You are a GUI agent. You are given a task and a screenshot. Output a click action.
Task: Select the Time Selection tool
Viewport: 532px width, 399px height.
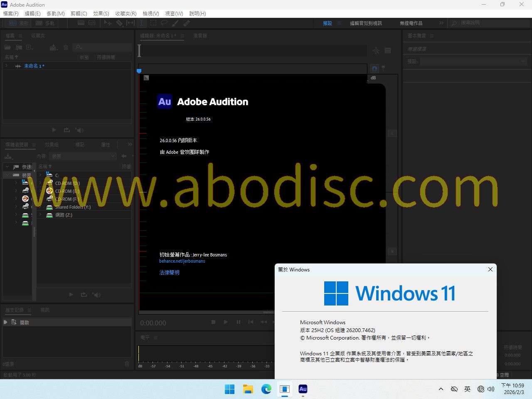[141, 23]
